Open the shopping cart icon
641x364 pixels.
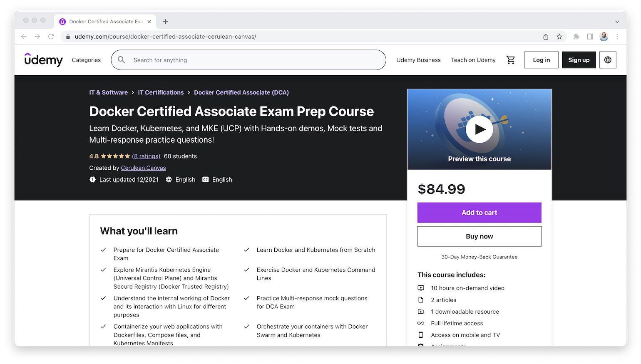tap(511, 60)
